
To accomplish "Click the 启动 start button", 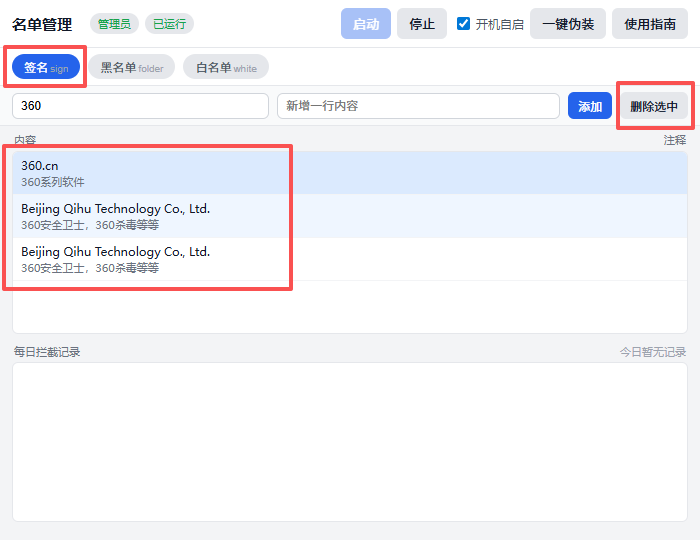I will pyautogui.click(x=365, y=24).
